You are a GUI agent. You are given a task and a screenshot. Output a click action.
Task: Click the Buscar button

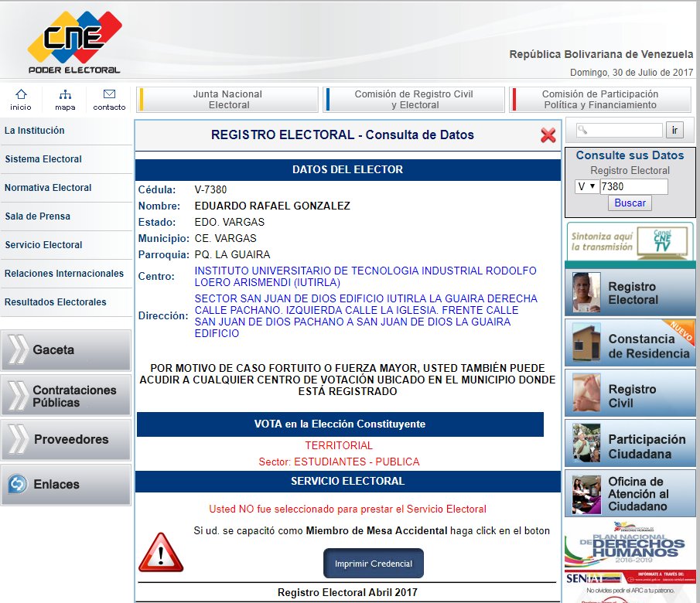(x=630, y=203)
